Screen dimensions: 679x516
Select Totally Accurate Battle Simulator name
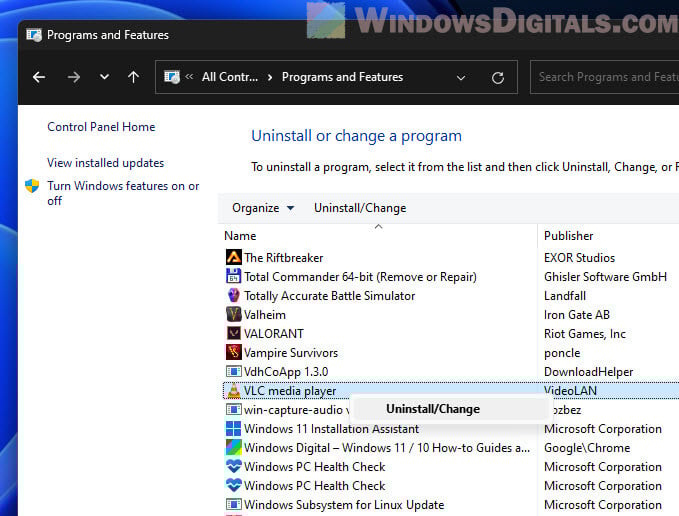point(330,296)
